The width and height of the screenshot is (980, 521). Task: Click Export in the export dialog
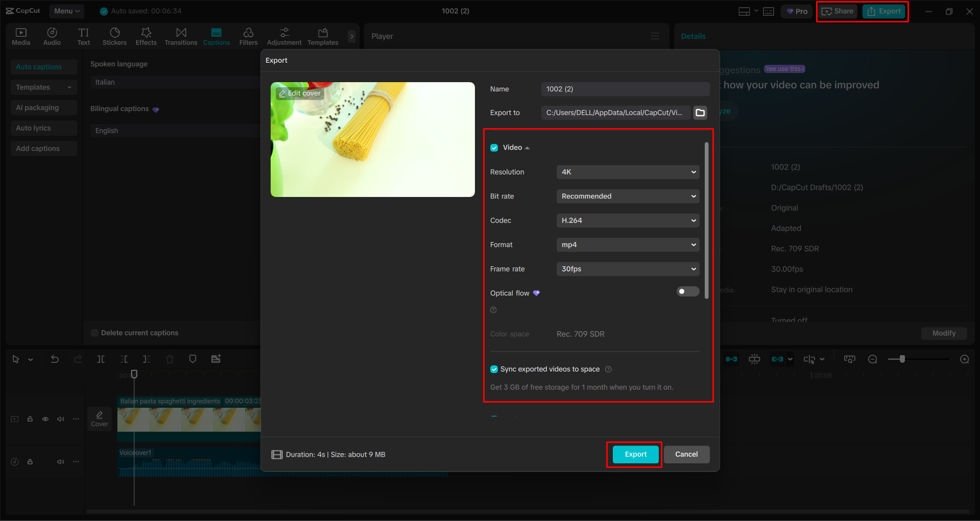point(634,454)
